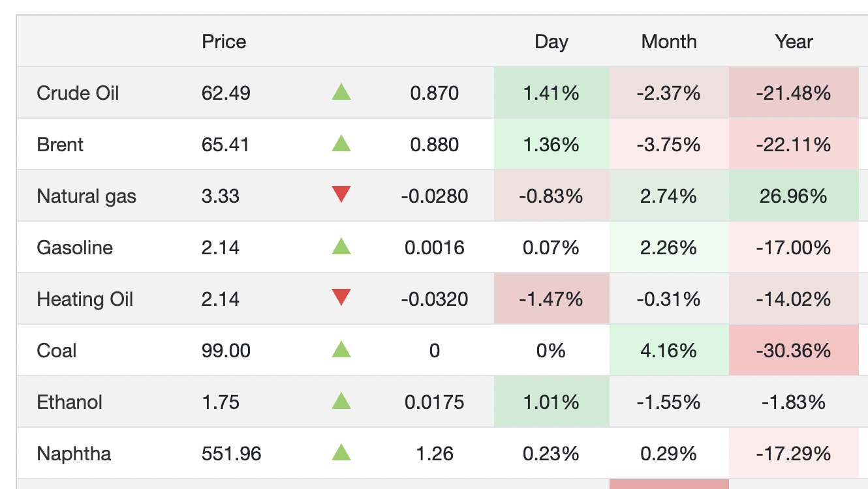Open the Natural gas commodity link
The image size is (868, 489).
coord(86,196)
